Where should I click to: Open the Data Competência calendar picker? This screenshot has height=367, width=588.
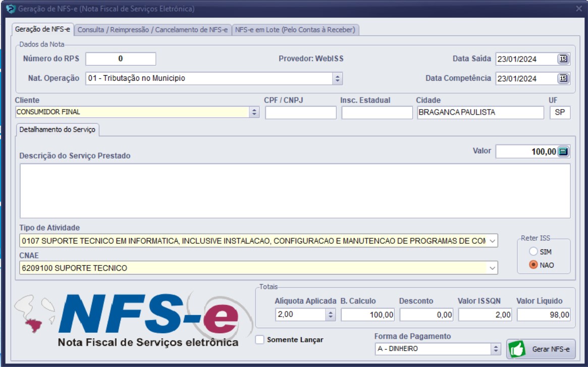(563, 79)
